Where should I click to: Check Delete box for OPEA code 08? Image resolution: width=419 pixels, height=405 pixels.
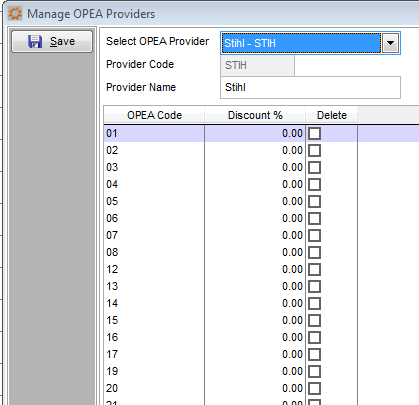pyautogui.click(x=314, y=253)
